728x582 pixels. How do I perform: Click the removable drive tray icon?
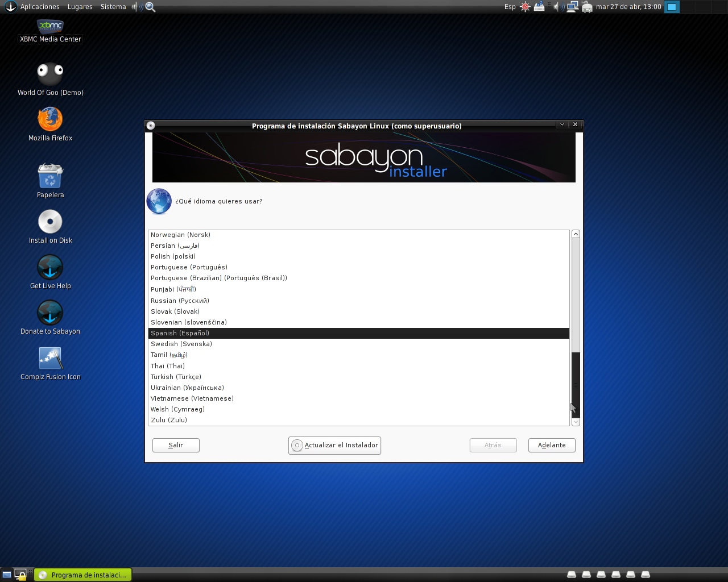[587, 7]
